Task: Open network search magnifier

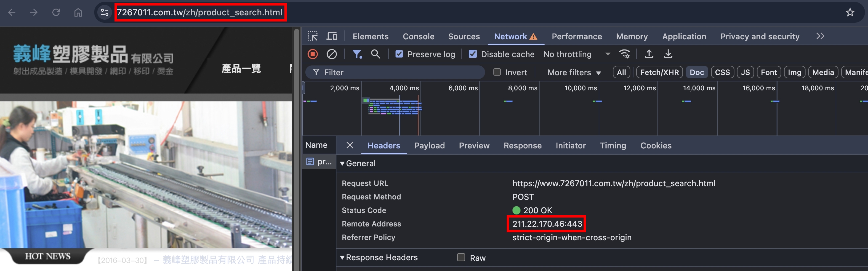Action: tap(376, 54)
